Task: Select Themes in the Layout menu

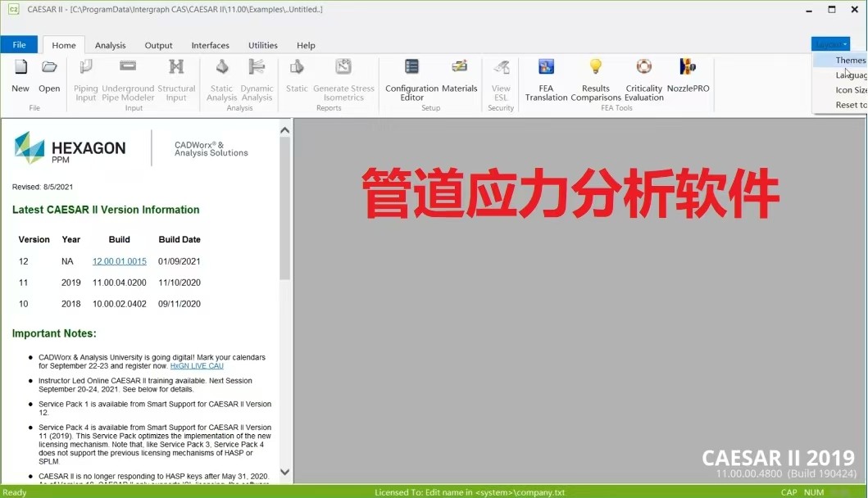Action: click(841, 61)
